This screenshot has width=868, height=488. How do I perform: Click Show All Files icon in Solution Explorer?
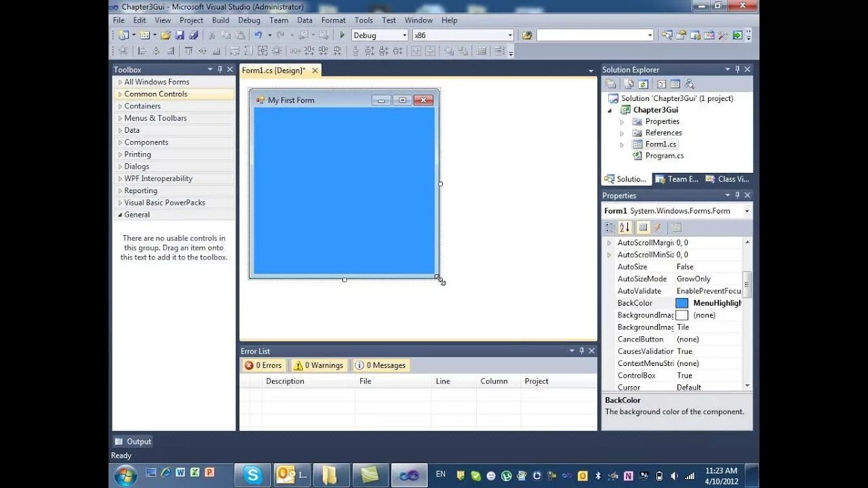click(629, 84)
